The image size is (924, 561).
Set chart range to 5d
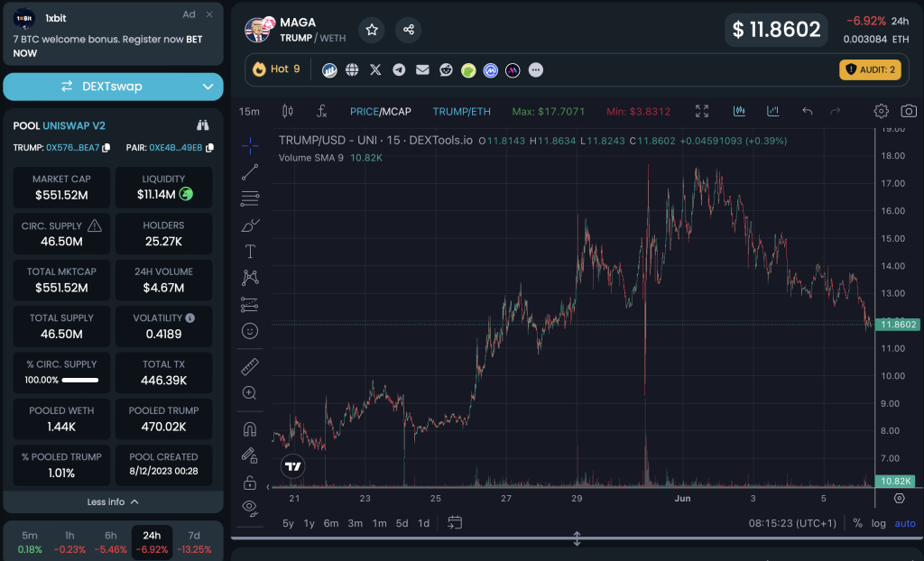402,523
